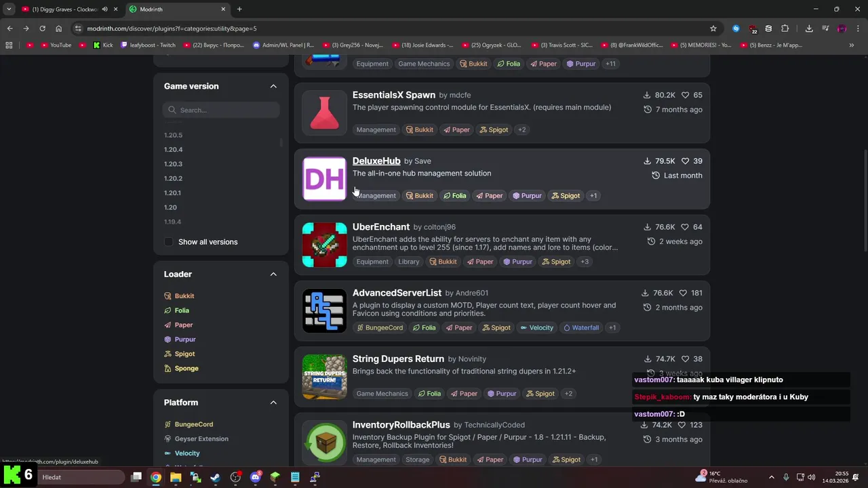The image size is (868, 488).
Task: Bookmark this page with the star icon
Action: [713, 28]
